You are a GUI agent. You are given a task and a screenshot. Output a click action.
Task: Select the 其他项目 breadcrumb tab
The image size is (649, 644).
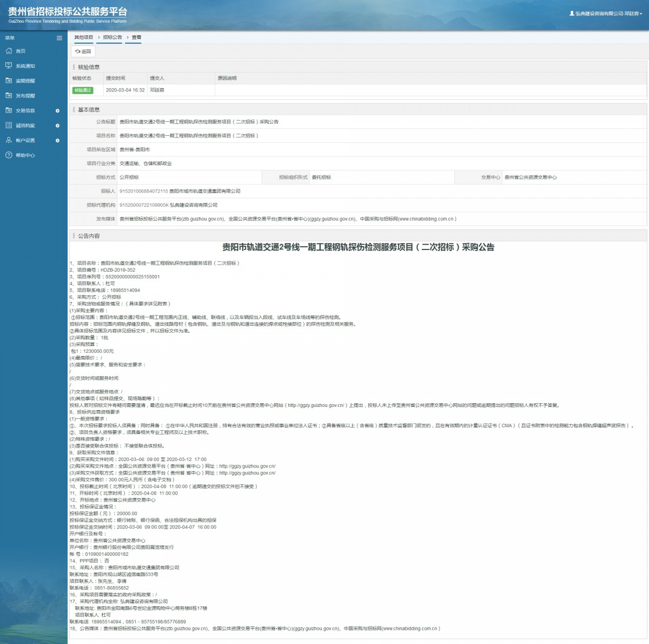coord(84,37)
